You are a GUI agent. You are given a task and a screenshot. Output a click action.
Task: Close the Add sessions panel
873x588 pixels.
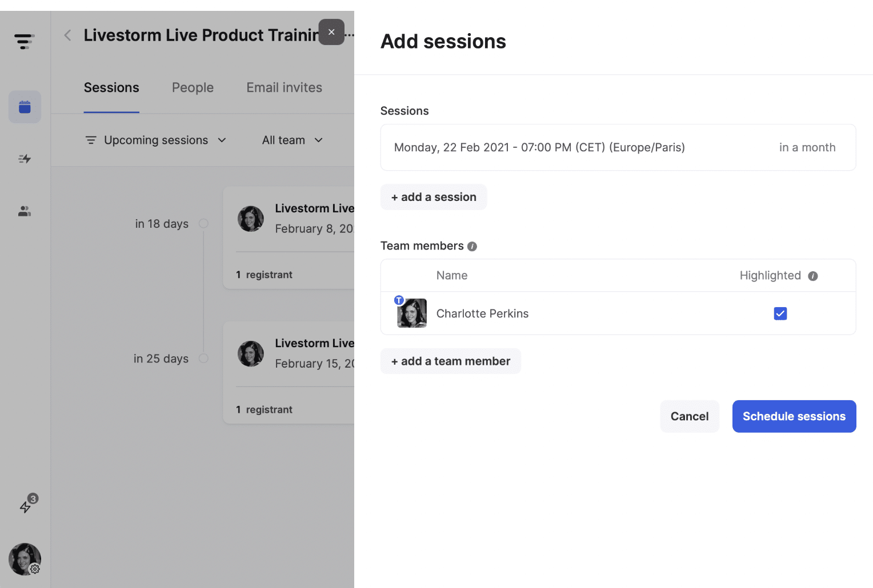[331, 32]
